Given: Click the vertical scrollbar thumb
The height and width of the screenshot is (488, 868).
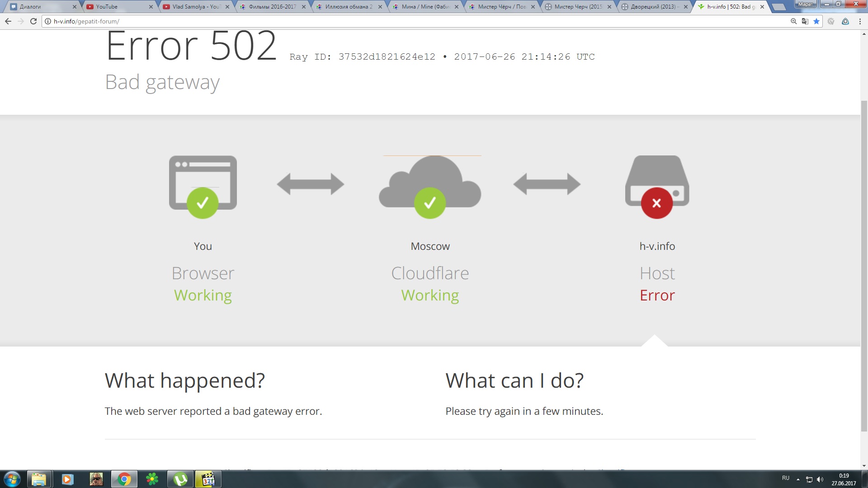Looking at the screenshot, I should click(x=864, y=267).
